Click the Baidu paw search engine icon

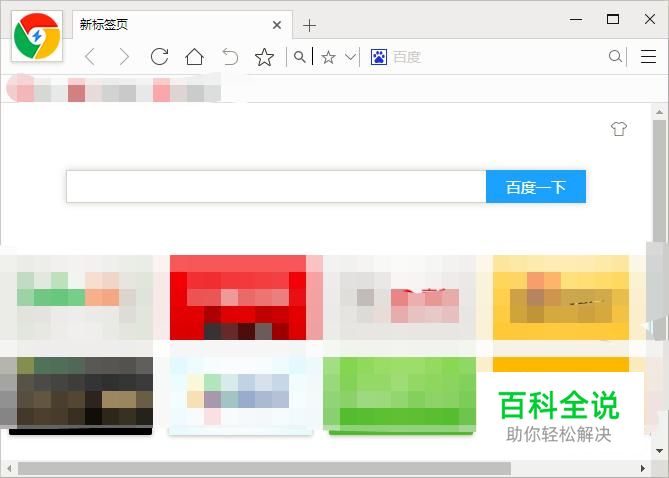(x=379, y=57)
